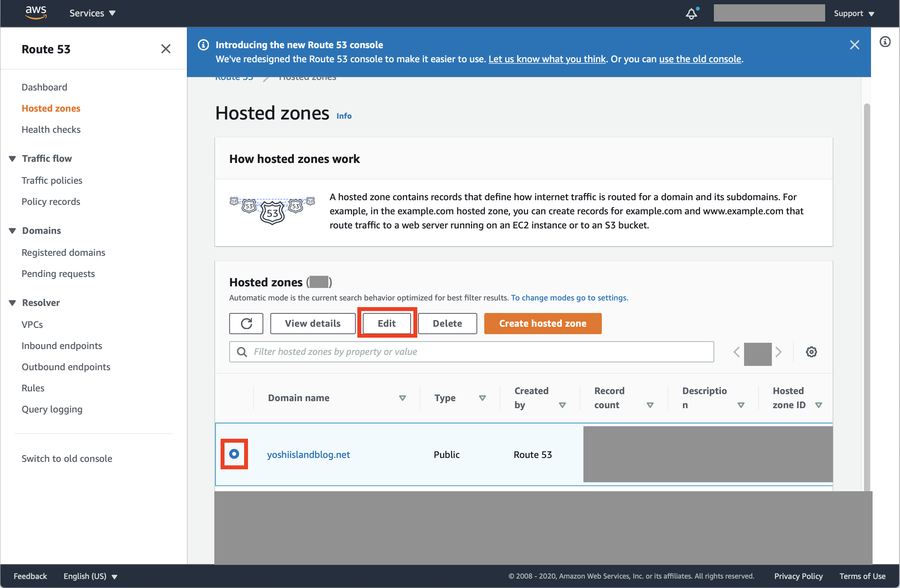The width and height of the screenshot is (900, 588).
Task: Click use the old console link
Action: coord(700,59)
